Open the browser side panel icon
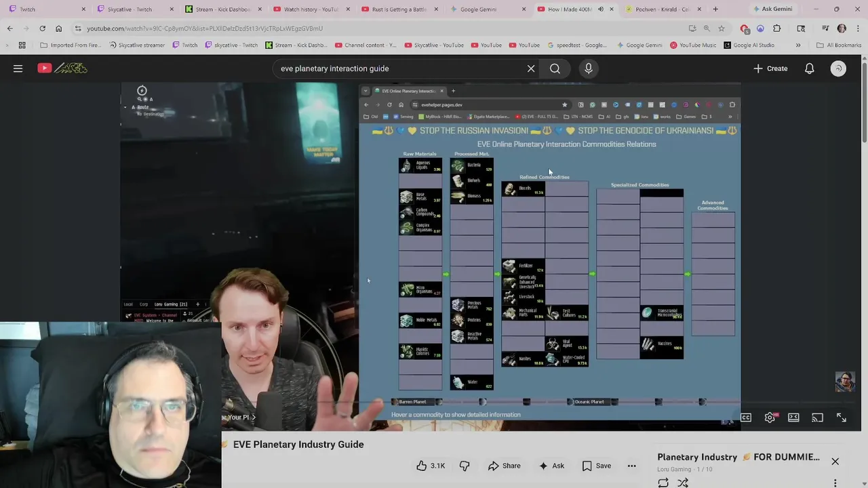The width and height of the screenshot is (868, 488). pos(801,28)
